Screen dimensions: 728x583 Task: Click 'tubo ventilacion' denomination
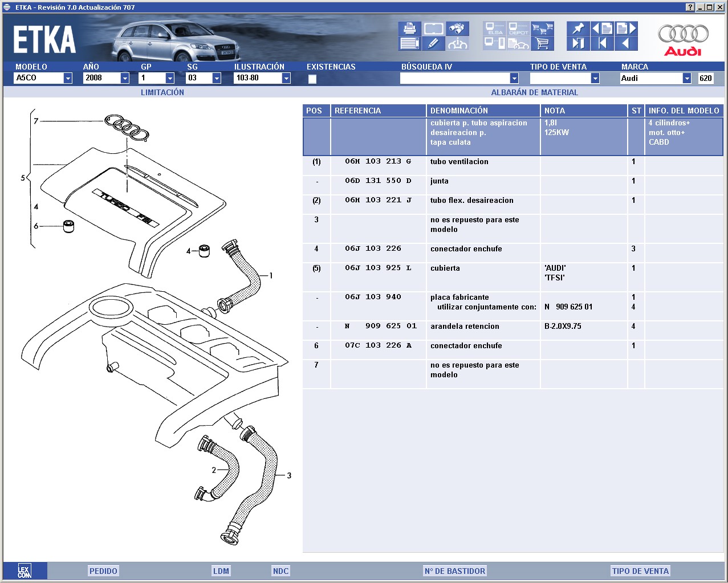click(459, 162)
